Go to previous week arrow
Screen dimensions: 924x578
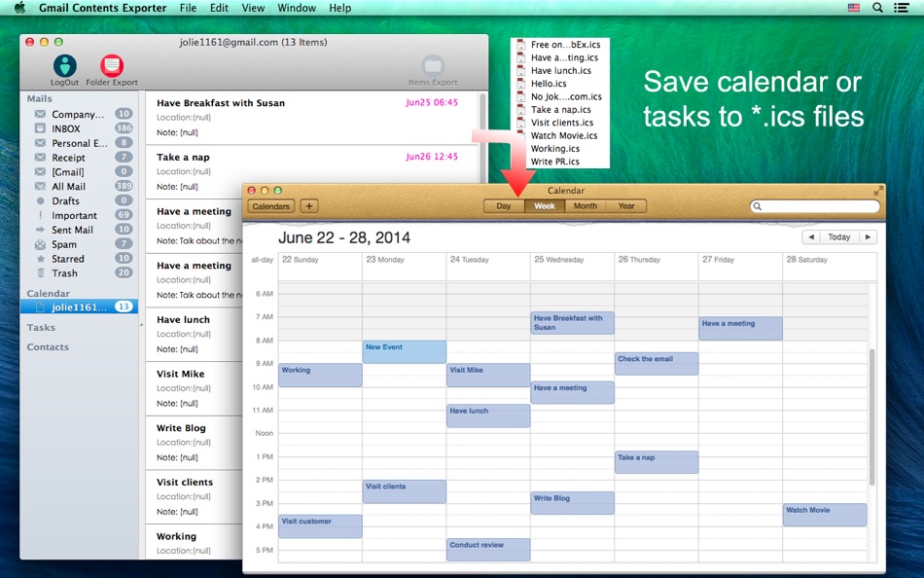click(x=811, y=236)
